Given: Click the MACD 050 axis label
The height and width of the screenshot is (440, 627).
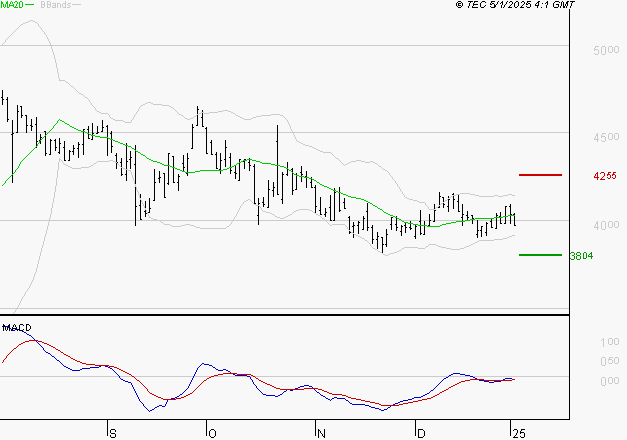Looking at the screenshot, I should click(610, 361).
